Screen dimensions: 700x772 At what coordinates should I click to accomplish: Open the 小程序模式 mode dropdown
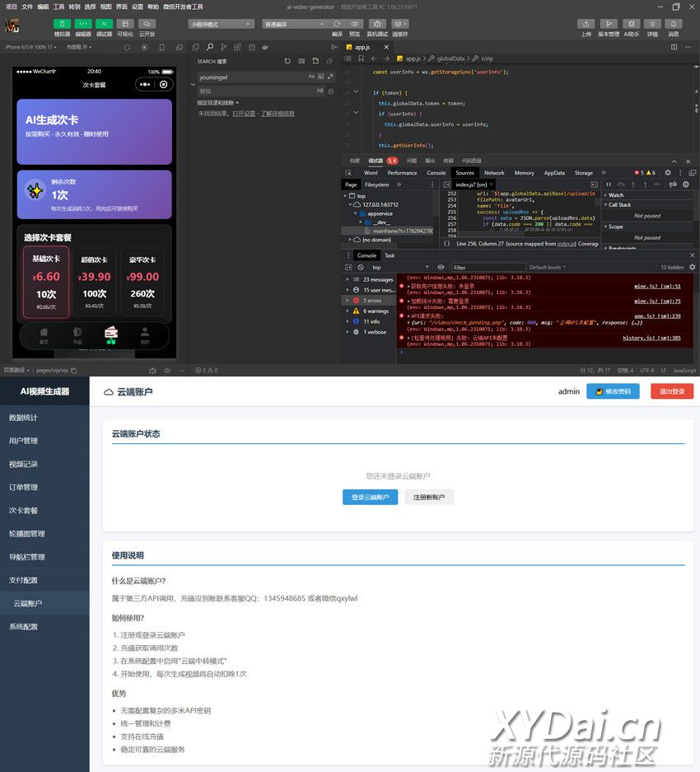coord(221,24)
